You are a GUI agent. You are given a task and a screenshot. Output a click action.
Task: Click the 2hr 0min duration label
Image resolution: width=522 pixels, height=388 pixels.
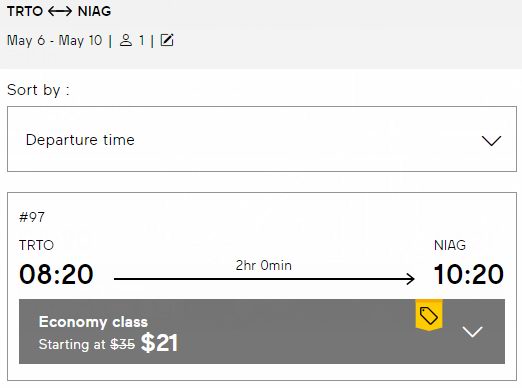point(264,265)
